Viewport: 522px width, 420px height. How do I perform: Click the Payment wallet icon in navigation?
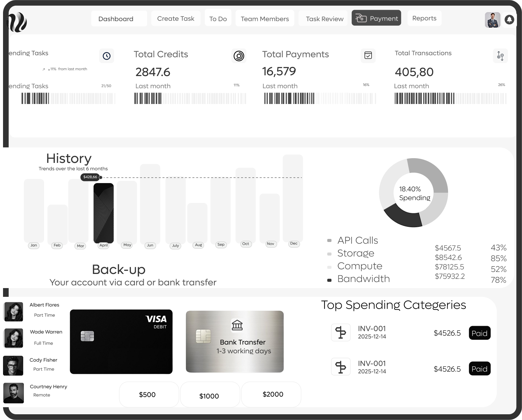361,18
